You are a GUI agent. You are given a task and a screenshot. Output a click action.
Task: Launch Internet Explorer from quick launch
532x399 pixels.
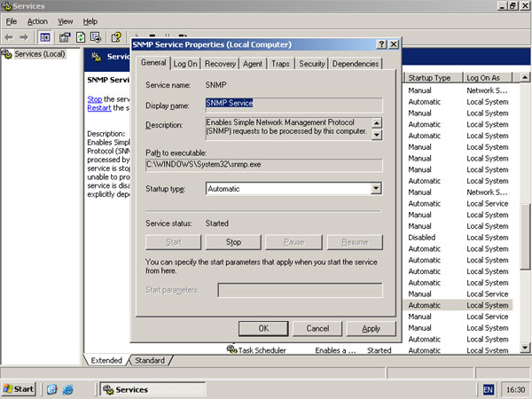[x=68, y=389]
